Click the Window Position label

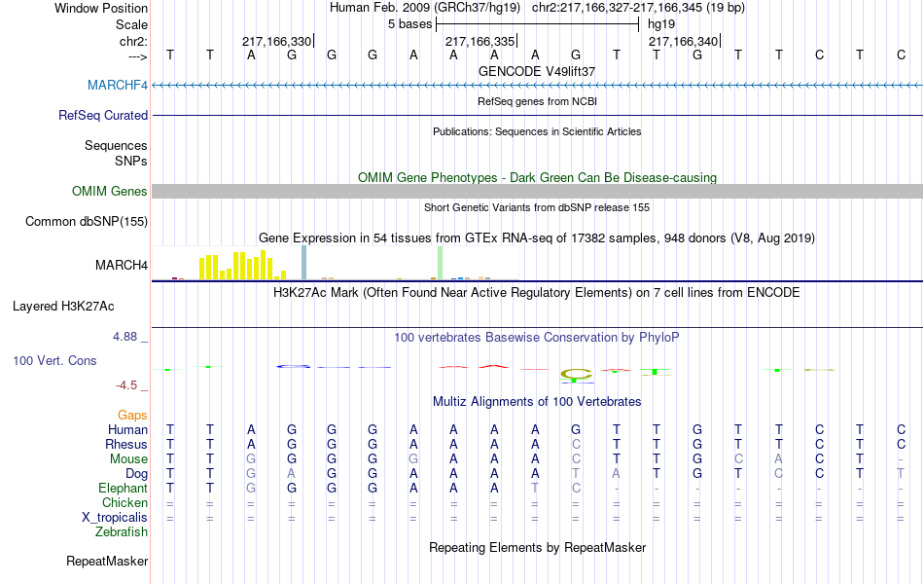[101, 8]
